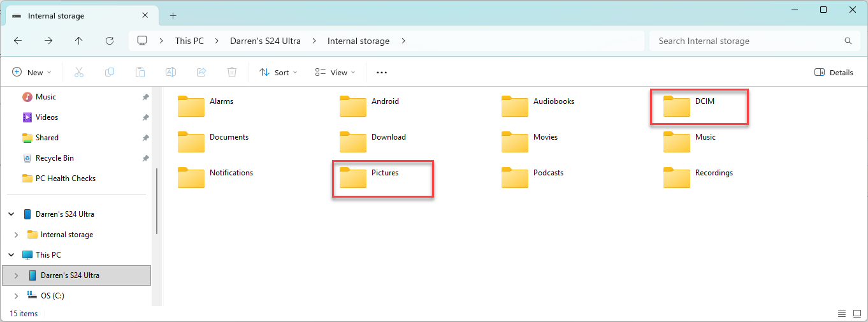
Task: Click the Delete trash can icon
Action: 233,73
